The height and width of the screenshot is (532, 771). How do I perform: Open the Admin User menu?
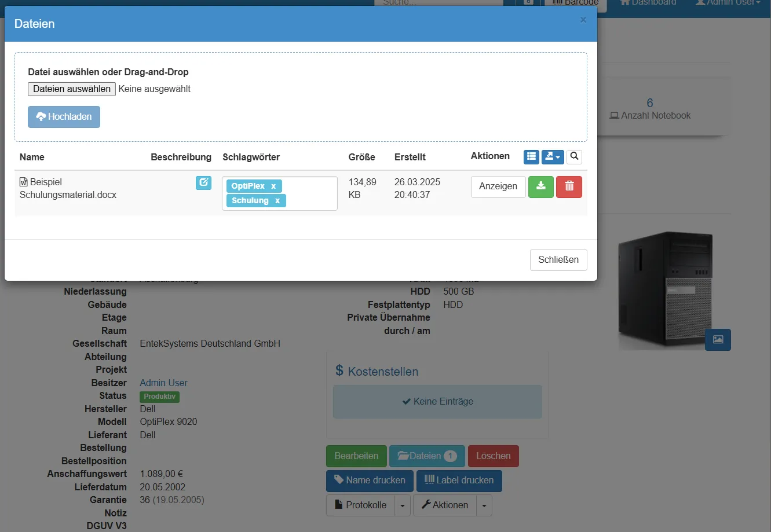(x=728, y=3)
